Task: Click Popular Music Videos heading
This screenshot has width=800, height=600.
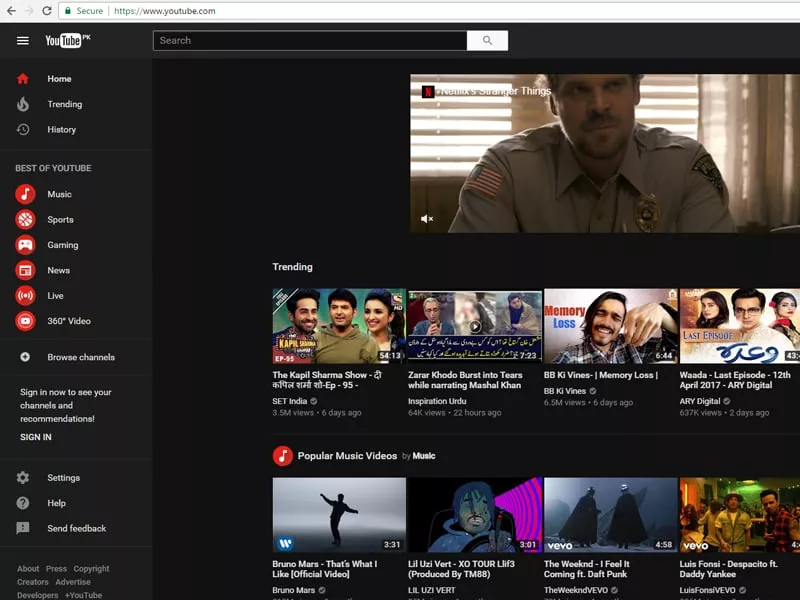Action: click(347, 456)
